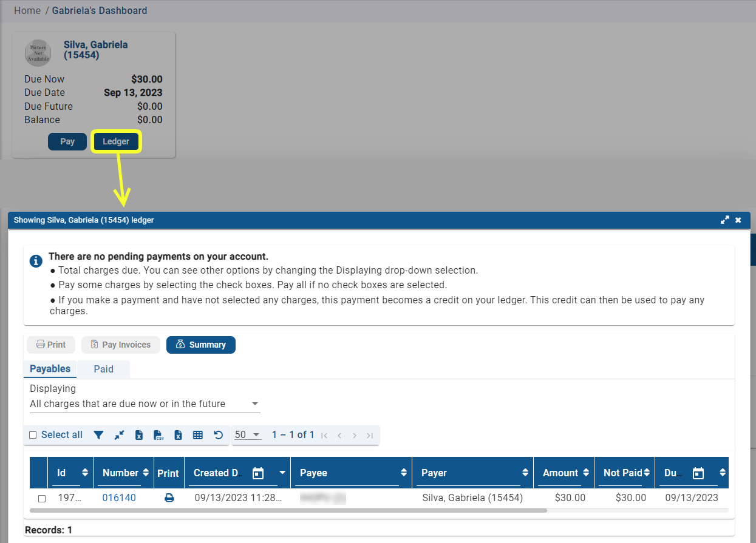The image size is (756, 543).
Task: Print invoice 016140 using row printer icon
Action: (x=169, y=498)
